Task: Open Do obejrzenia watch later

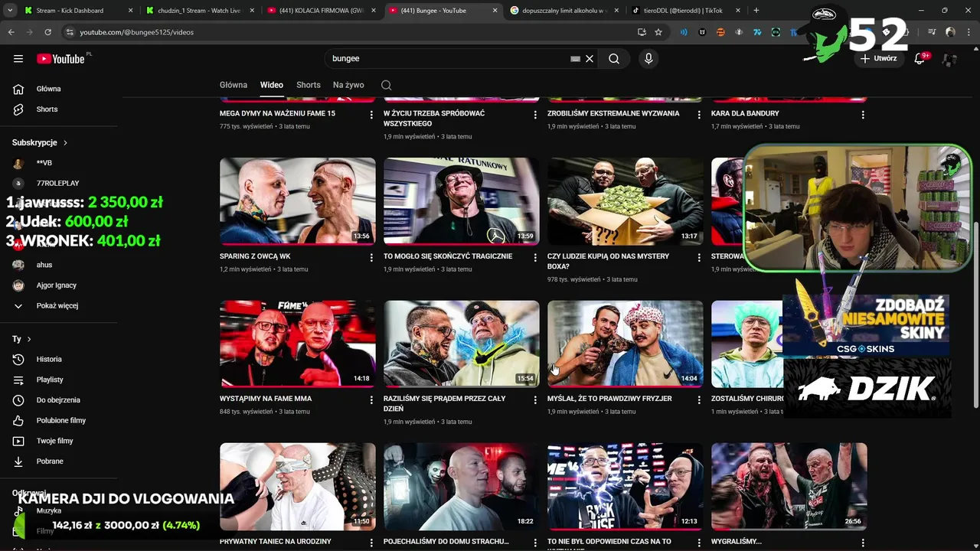Action: coord(60,400)
